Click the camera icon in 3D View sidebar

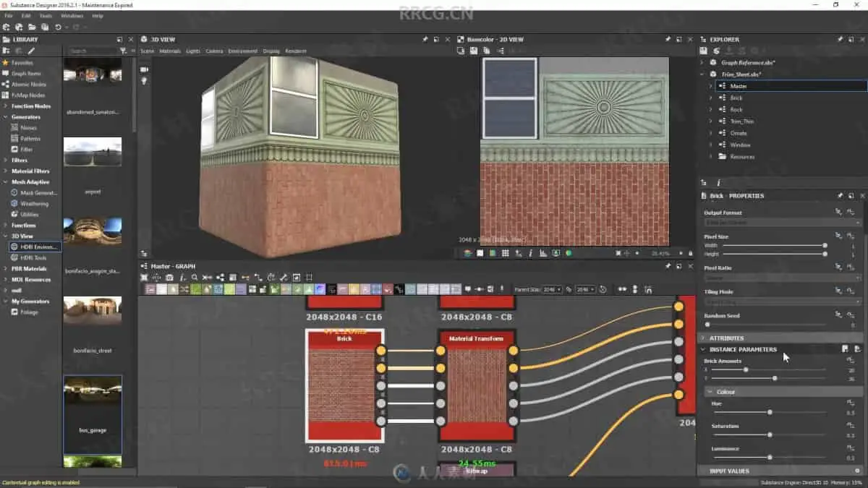[x=144, y=69]
